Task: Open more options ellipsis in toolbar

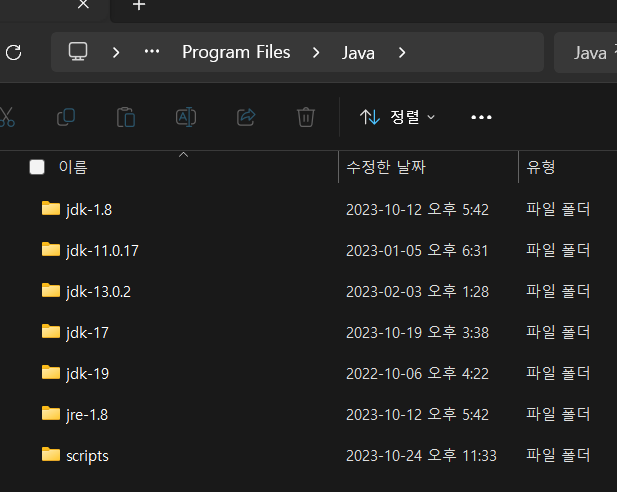Action: click(481, 117)
